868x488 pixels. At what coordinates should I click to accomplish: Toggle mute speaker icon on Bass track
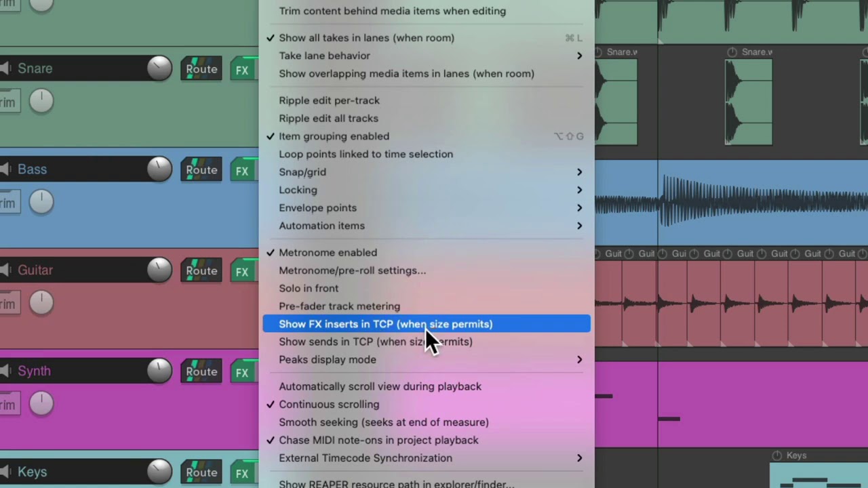(x=5, y=169)
